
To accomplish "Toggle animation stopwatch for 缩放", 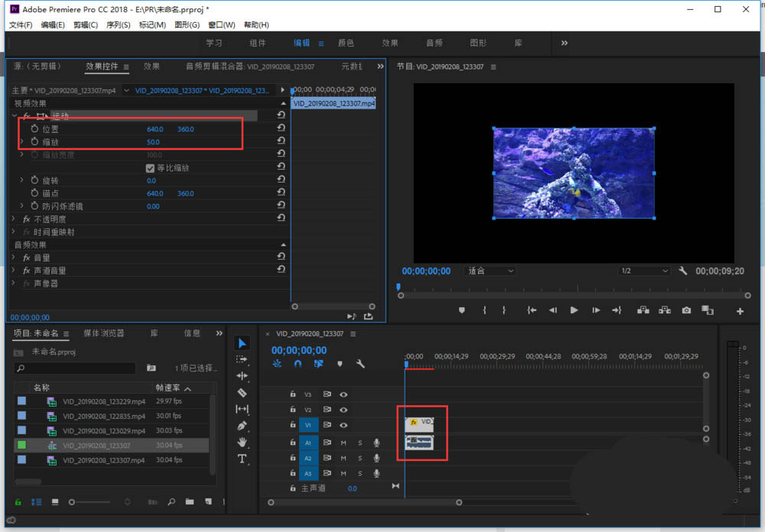I will (34, 141).
